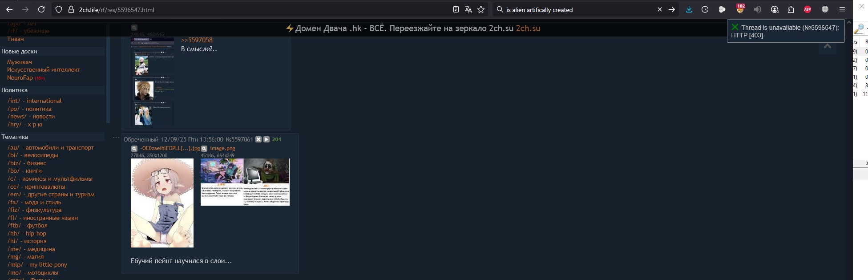868x280 pixels.
Task: Go to /po/ - политика board
Action: tap(29, 109)
